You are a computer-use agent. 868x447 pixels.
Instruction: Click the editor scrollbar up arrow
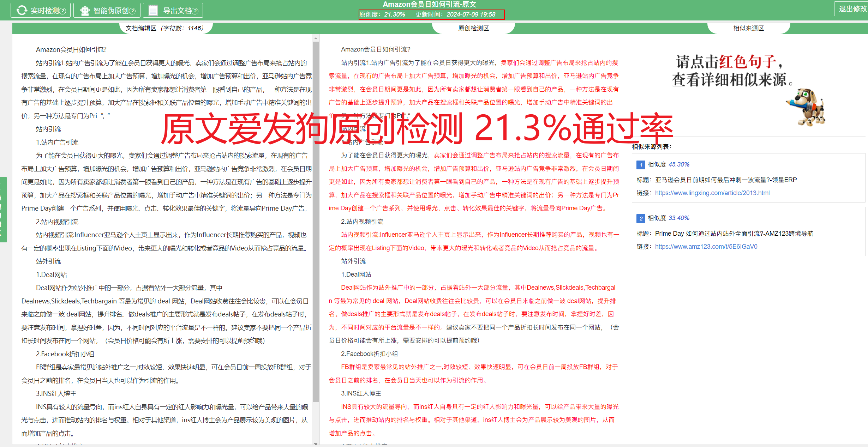316,38
